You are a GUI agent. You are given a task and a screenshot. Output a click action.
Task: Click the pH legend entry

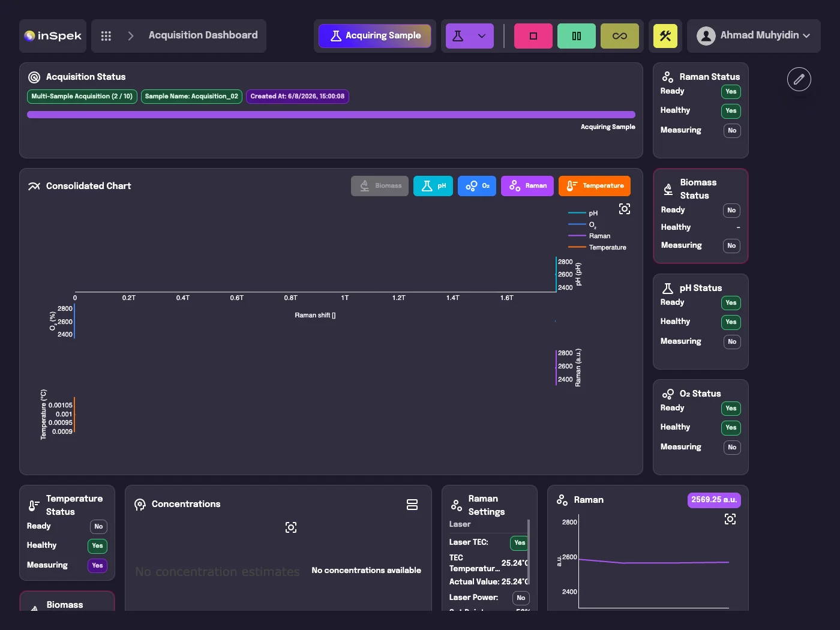[583, 213]
